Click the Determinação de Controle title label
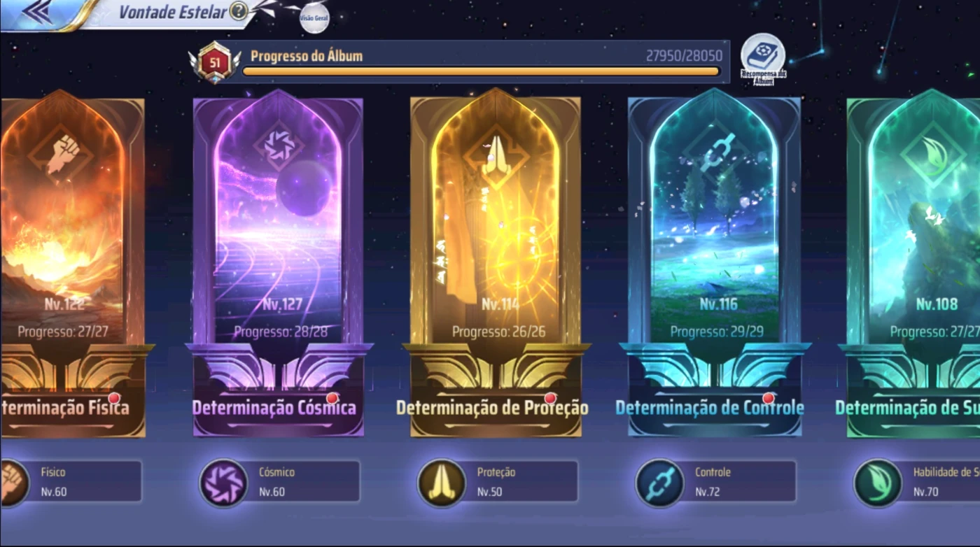 tap(710, 408)
